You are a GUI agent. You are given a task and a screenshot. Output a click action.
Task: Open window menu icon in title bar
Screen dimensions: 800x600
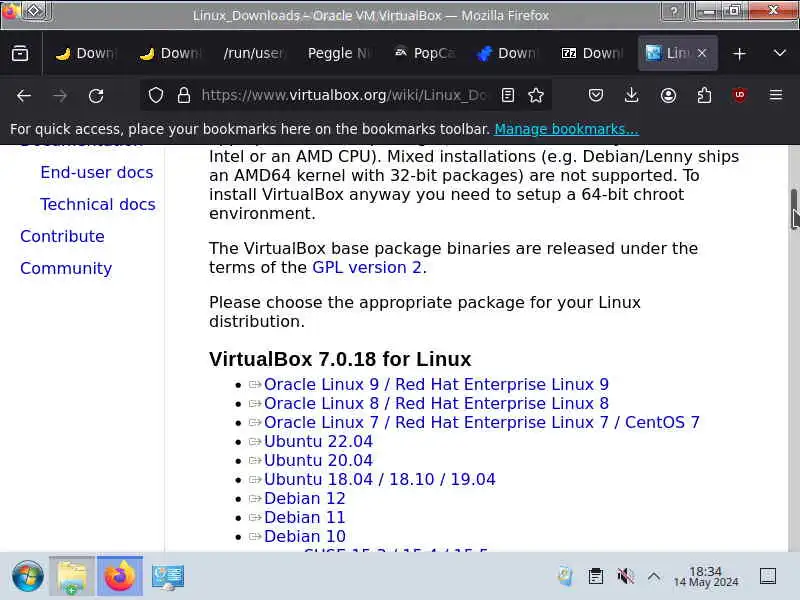coord(9,10)
